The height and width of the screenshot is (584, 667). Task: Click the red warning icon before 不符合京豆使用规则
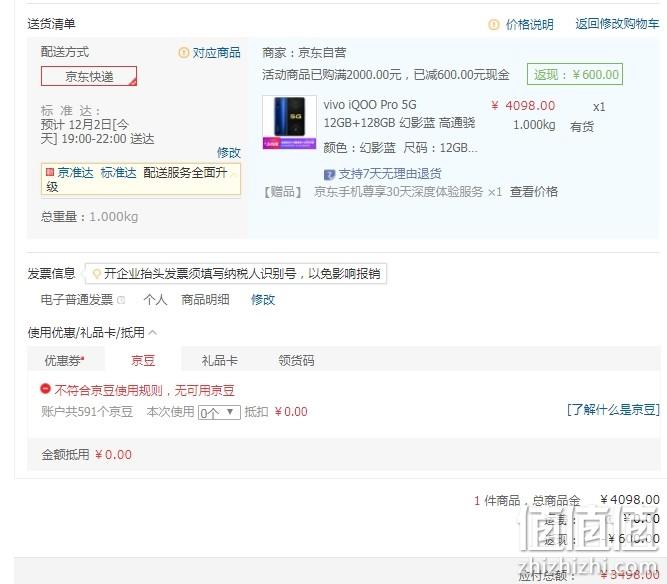point(45,389)
